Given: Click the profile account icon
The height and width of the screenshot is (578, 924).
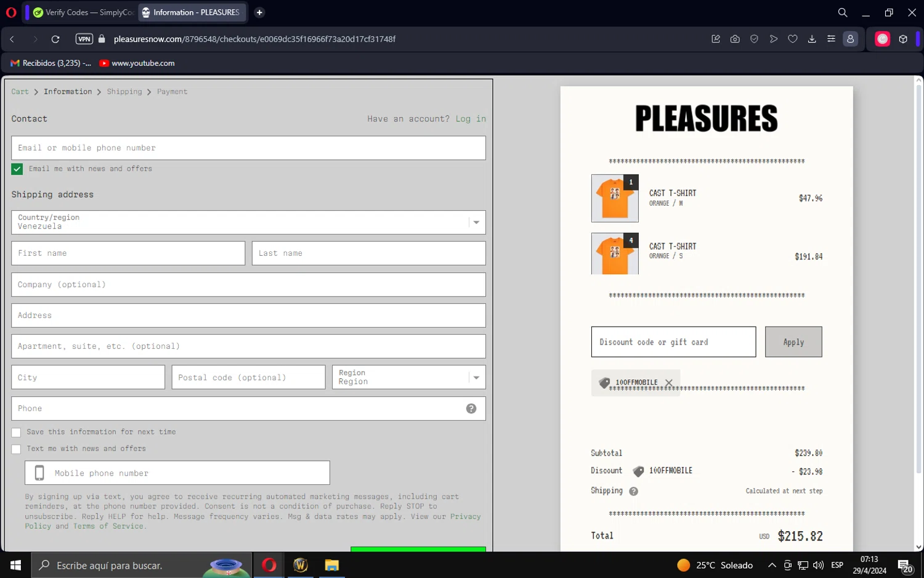Looking at the screenshot, I should [851, 39].
